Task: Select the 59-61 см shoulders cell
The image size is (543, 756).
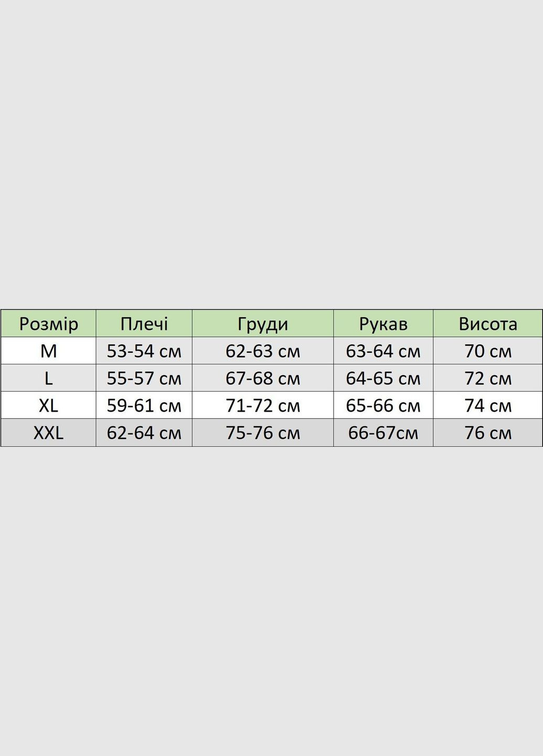Action: point(144,405)
